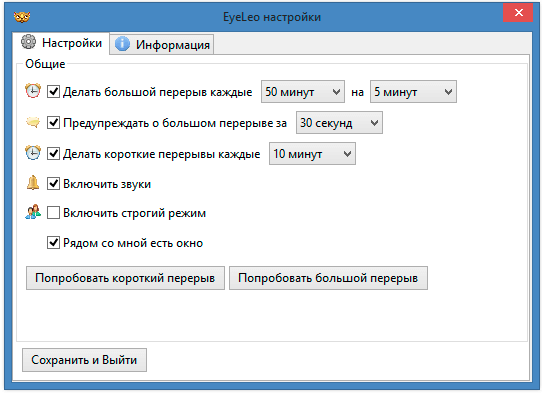Switch to the Информация tab
The image size is (542, 393).
click(x=162, y=44)
